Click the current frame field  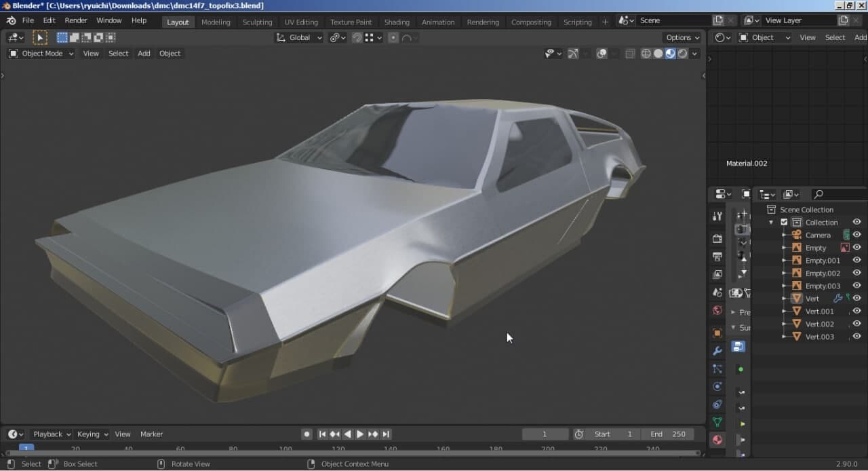tap(545, 434)
